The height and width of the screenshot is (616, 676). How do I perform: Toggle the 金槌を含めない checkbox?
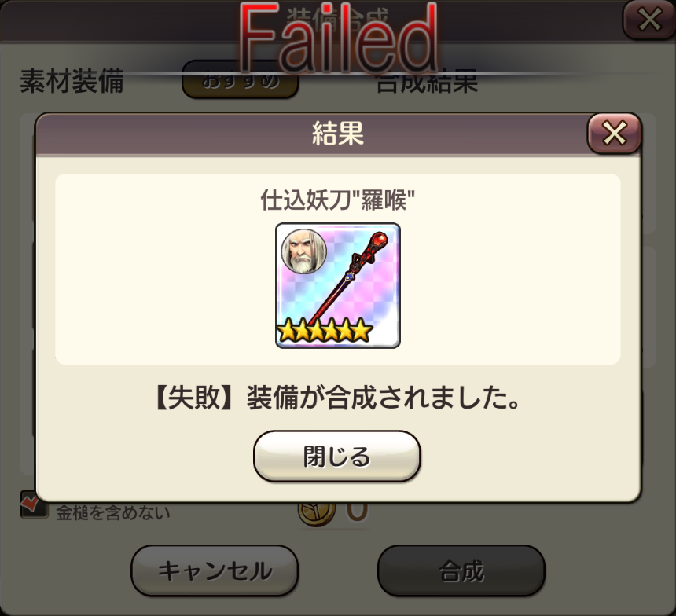34,504
